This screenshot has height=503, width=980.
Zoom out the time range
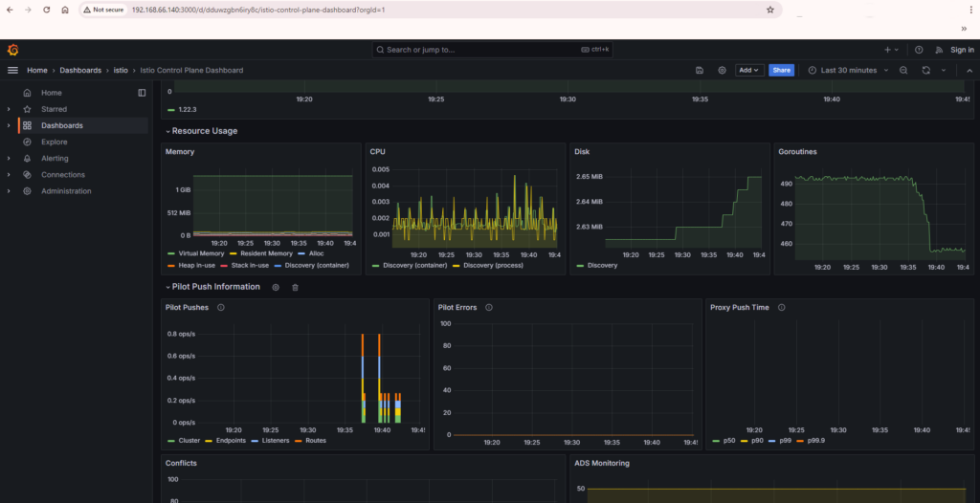[903, 71]
